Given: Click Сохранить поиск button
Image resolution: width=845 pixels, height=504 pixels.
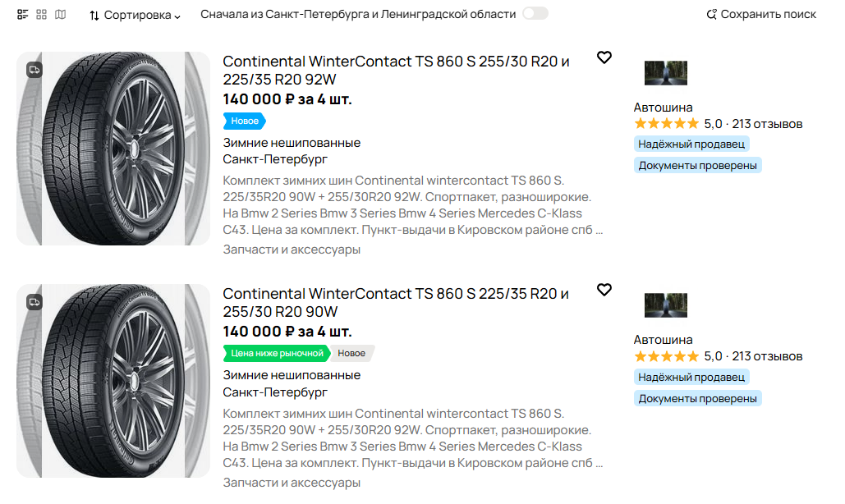Looking at the screenshot, I should tap(761, 14).
